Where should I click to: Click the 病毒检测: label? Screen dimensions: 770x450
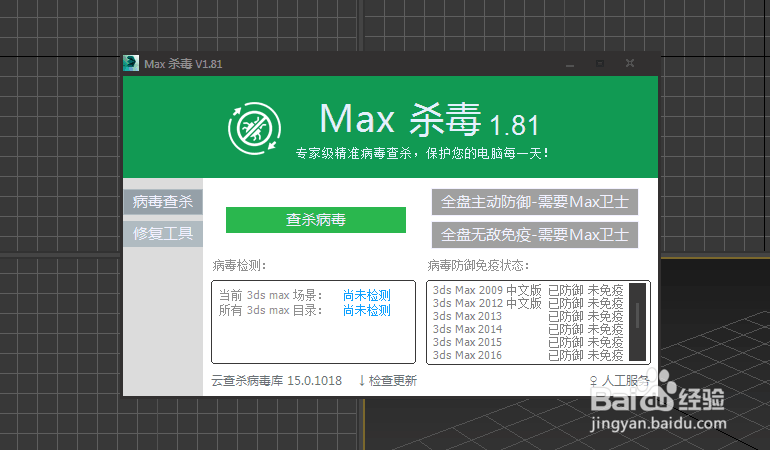click(x=239, y=266)
